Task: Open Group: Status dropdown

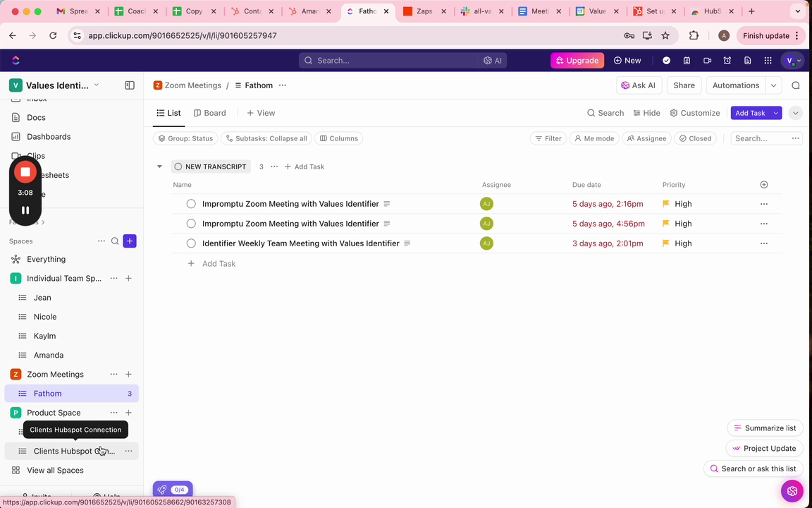Action: tap(185, 138)
